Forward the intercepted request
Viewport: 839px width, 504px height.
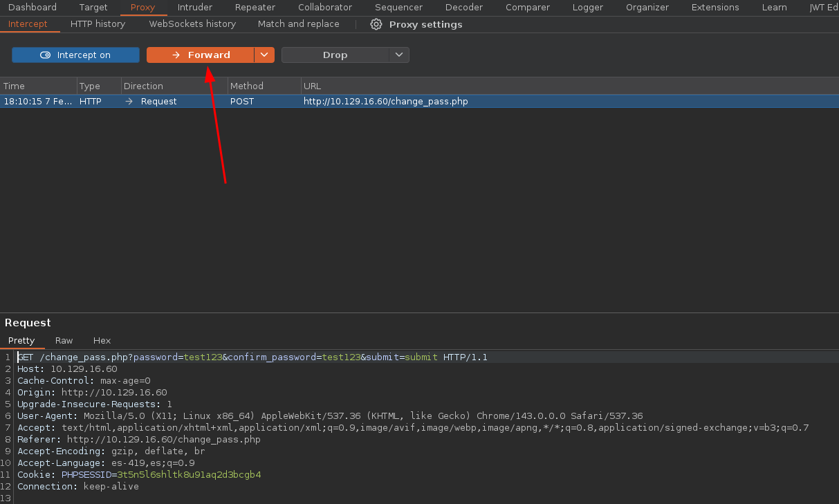201,55
